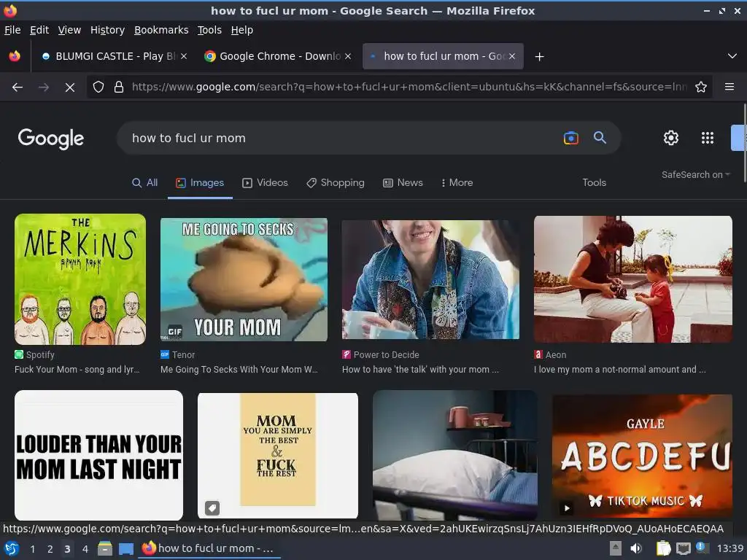This screenshot has width=747, height=560.
Task: Click the network monitor tray icon
Action: pyautogui.click(x=683, y=548)
